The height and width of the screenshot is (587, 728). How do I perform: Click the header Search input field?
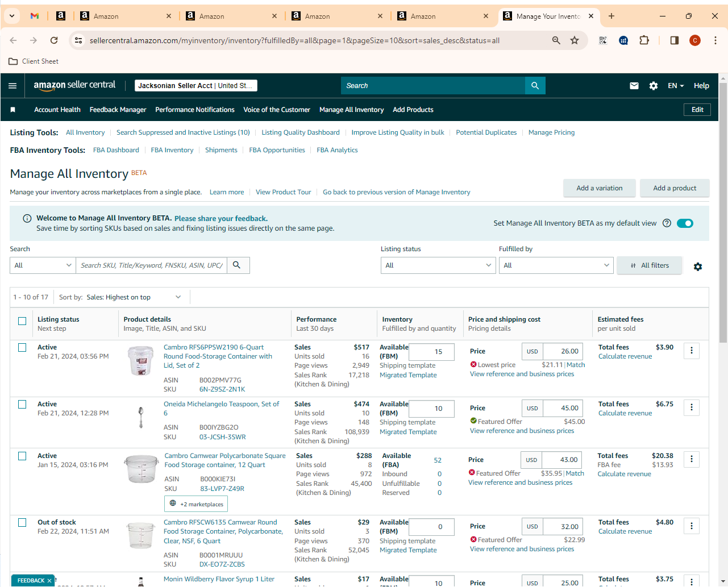433,86
